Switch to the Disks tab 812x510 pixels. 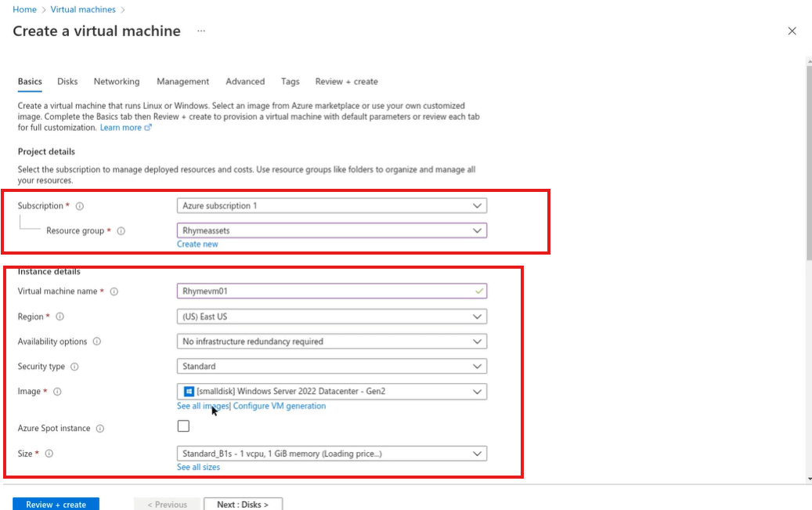(x=67, y=82)
